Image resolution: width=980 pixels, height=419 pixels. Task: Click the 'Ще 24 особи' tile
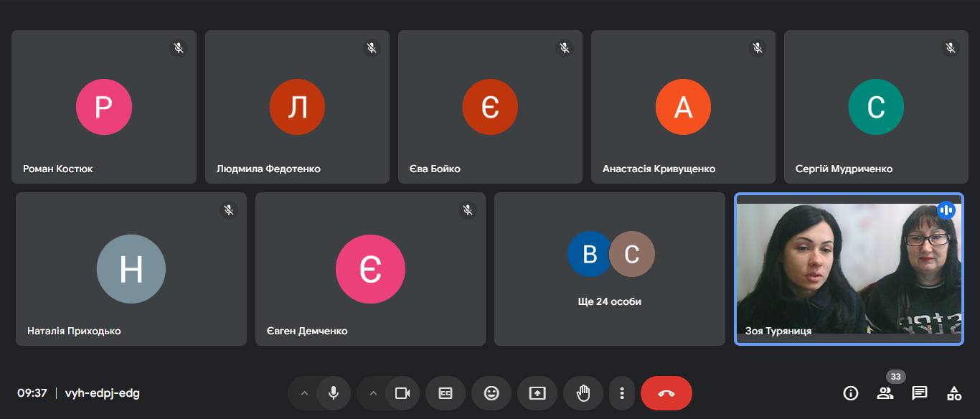[x=610, y=269]
